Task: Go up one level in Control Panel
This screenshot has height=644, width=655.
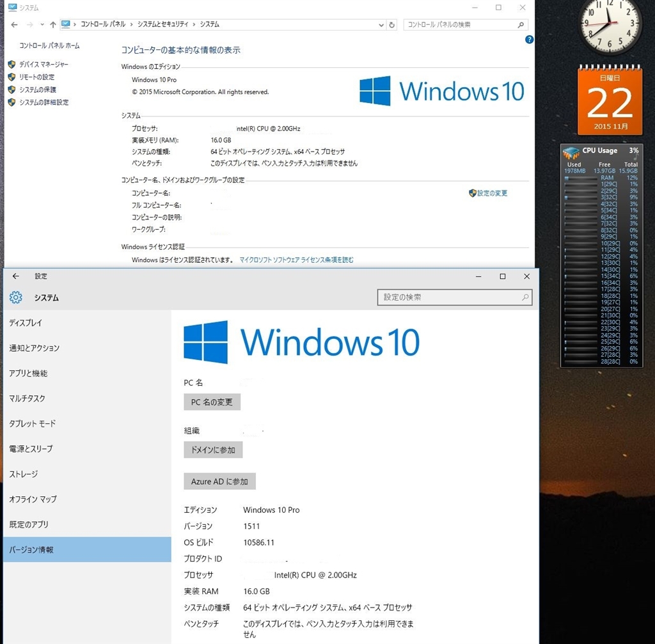Action: click(52, 25)
